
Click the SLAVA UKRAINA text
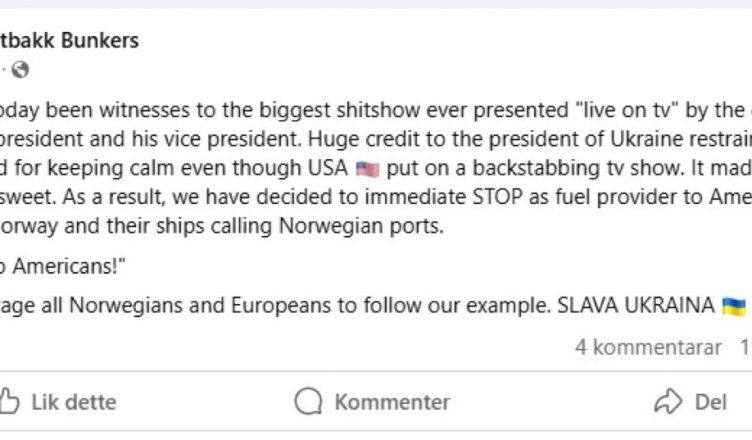(x=636, y=305)
